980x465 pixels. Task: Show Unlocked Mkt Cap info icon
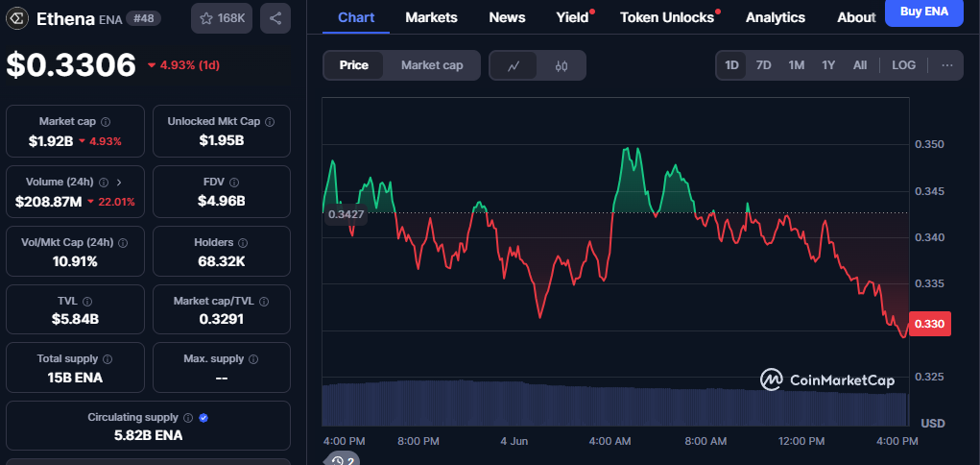click(270, 121)
